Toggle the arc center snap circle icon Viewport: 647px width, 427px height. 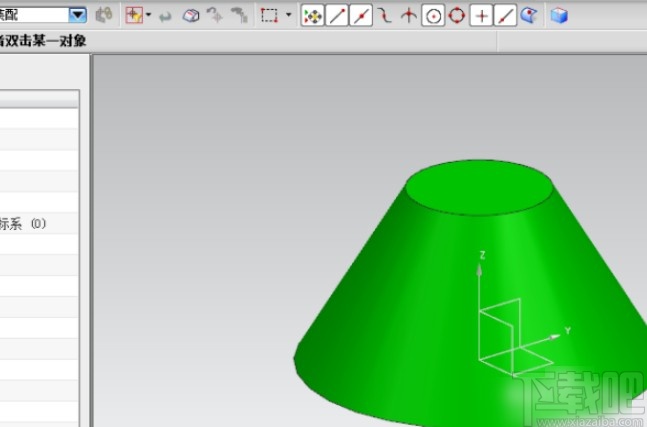(432, 16)
